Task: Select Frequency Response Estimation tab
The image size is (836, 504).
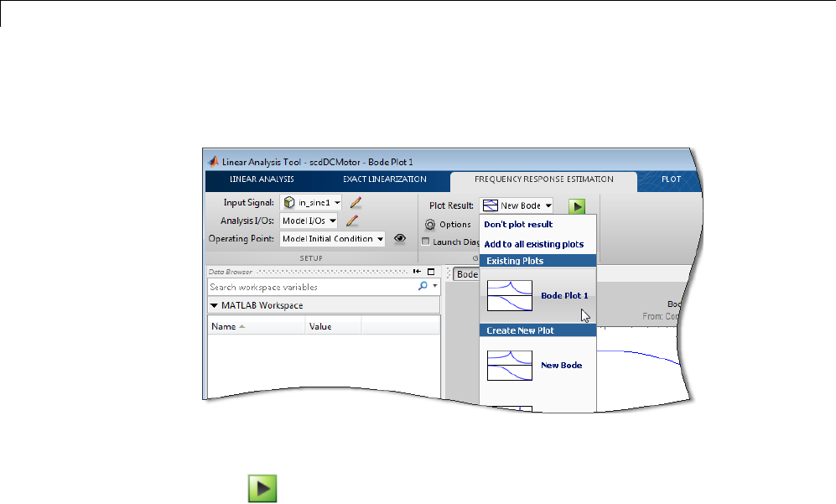Action: click(544, 179)
